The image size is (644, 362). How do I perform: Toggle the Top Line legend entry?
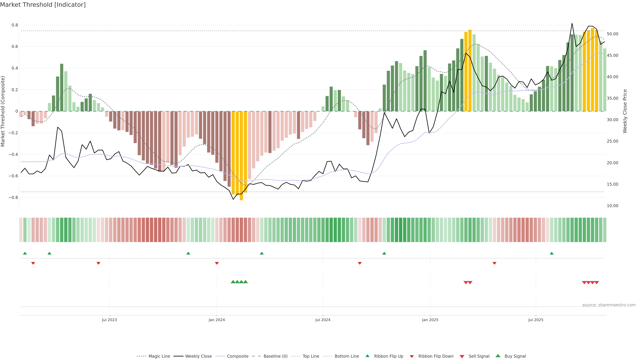point(311,356)
